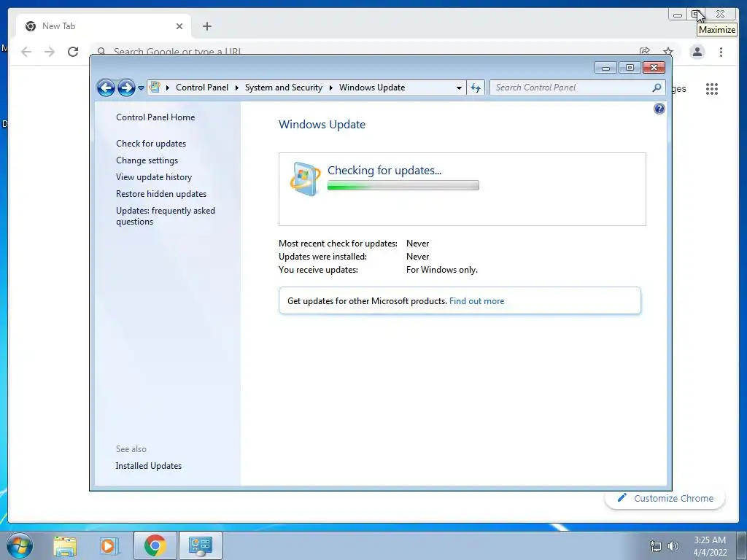The height and width of the screenshot is (560, 747).
Task: Expand arrow after Control Panel breadcrumb
Action: pyautogui.click(x=237, y=87)
